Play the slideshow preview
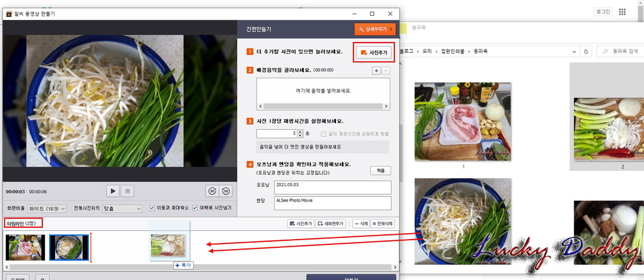The image size is (644, 280). point(112,191)
